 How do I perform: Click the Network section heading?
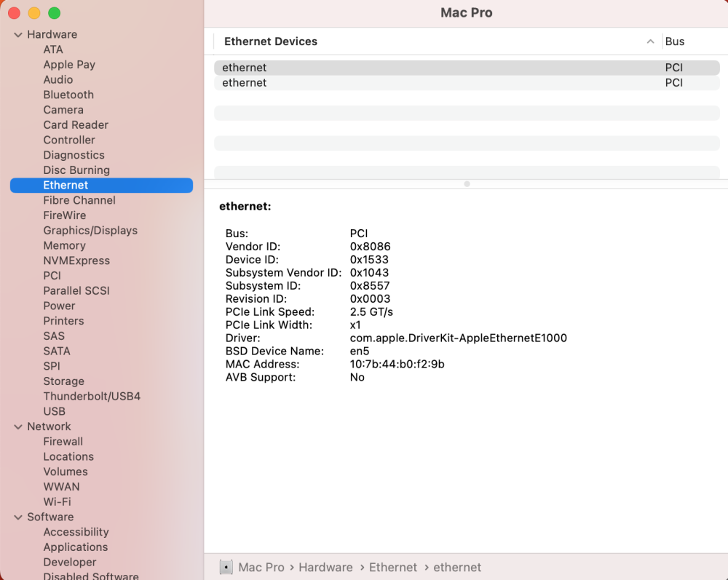(x=49, y=427)
